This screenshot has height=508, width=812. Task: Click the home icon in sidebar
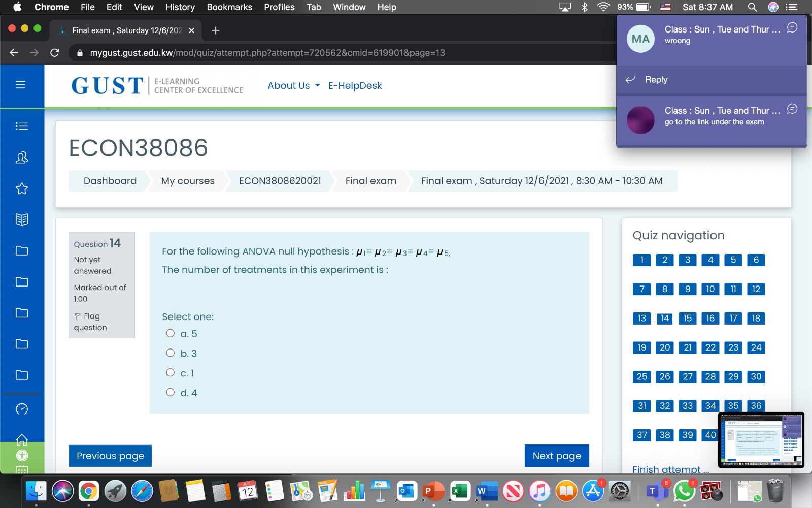point(21,439)
